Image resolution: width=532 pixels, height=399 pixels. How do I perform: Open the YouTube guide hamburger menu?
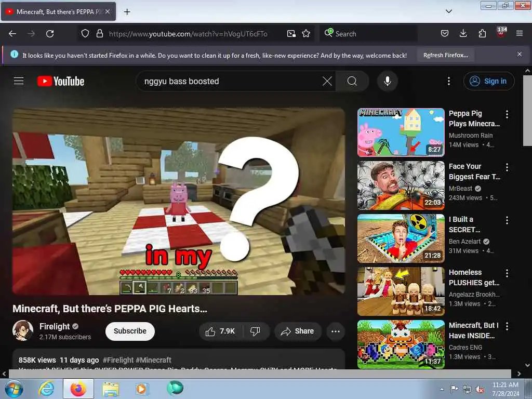(x=19, y=81)
